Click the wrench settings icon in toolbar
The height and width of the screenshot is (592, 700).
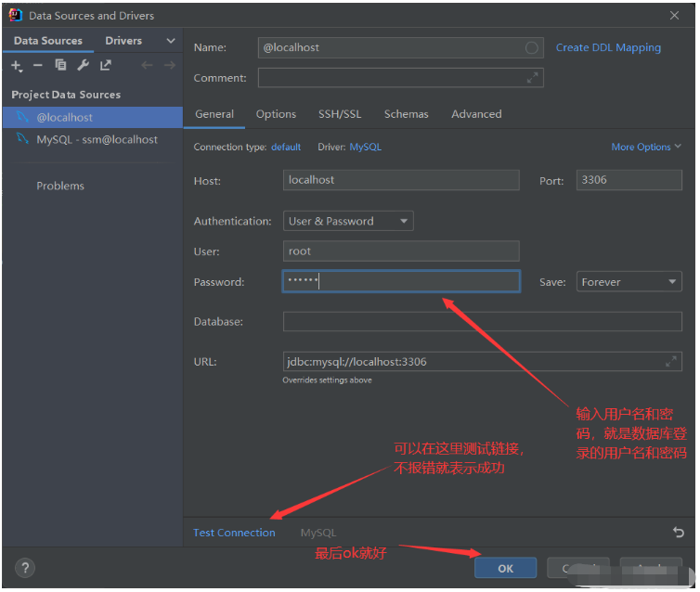point(83,66)
